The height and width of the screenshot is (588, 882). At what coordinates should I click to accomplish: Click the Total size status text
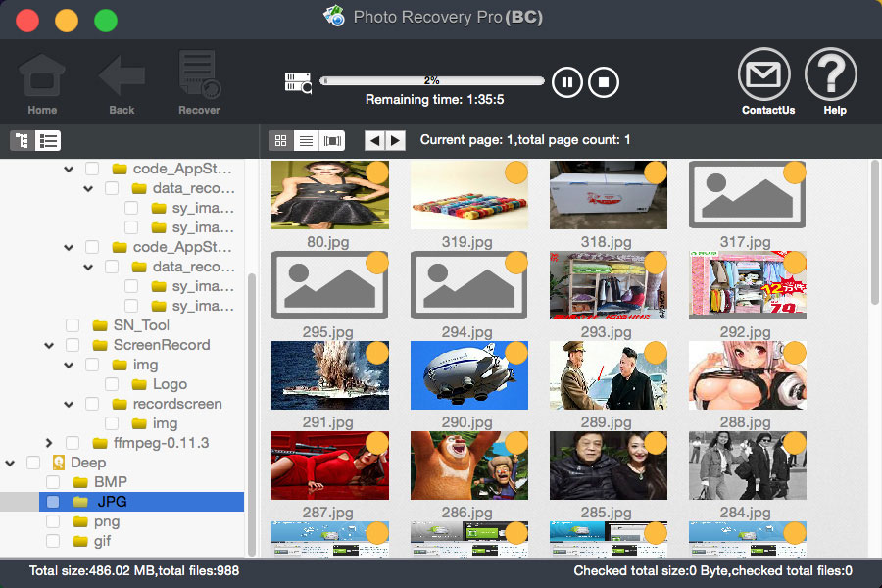pos(134,571)
